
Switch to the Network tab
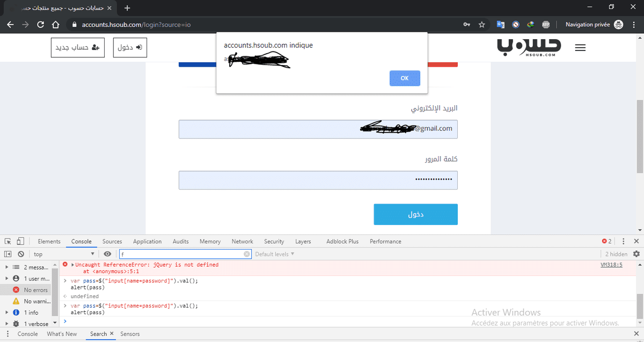point(242,242)
